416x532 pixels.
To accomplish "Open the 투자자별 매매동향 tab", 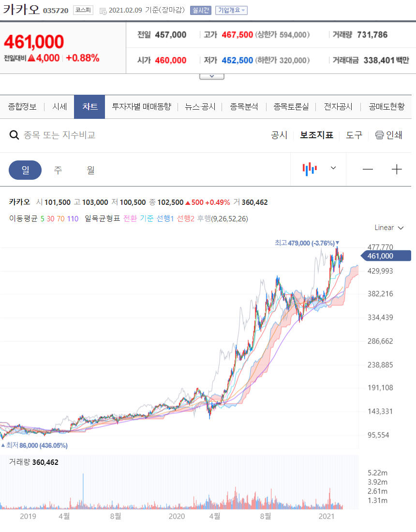I will pyautogui.click(x=142, y=107).
